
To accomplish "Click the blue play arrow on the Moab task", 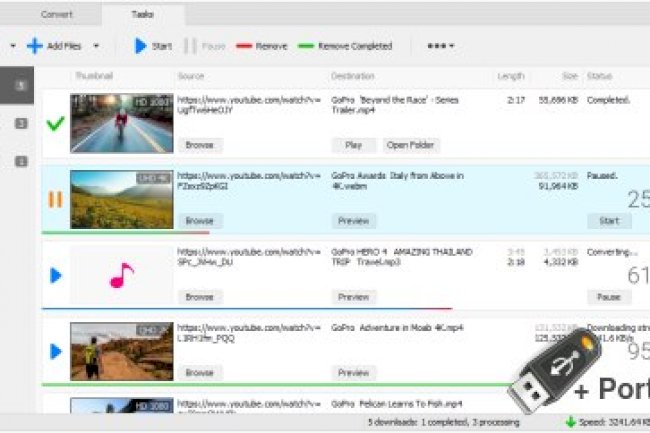I will tap(55, 351).
